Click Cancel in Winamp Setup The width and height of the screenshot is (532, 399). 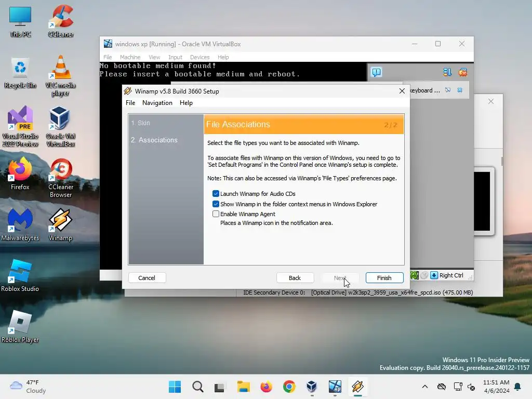coord(147,278)
